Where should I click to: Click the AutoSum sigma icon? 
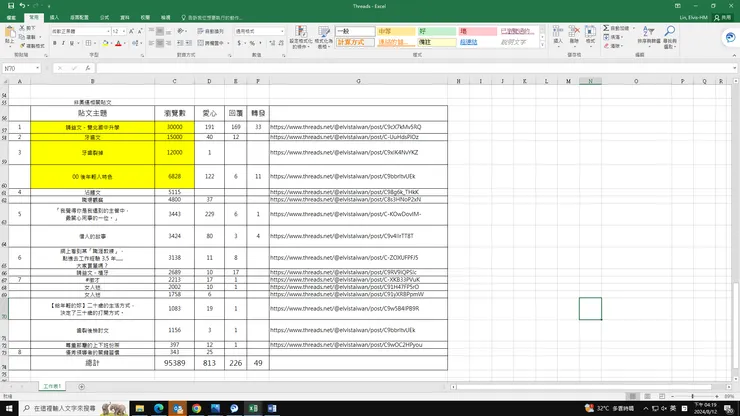(606, 28)
